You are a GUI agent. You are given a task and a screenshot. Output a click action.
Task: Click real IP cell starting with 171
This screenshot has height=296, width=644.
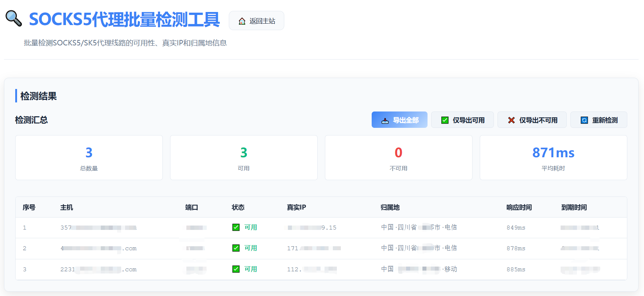click(x=314, y=248)
